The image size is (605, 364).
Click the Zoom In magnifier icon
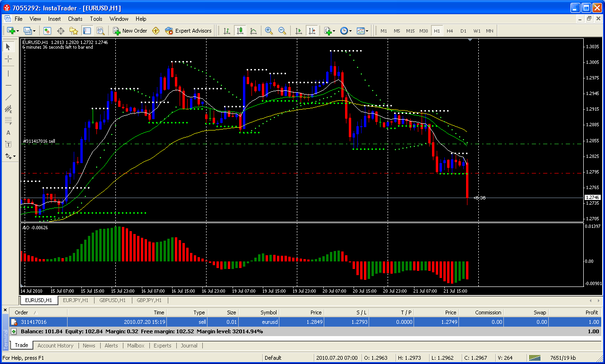(x=269, y=31)
